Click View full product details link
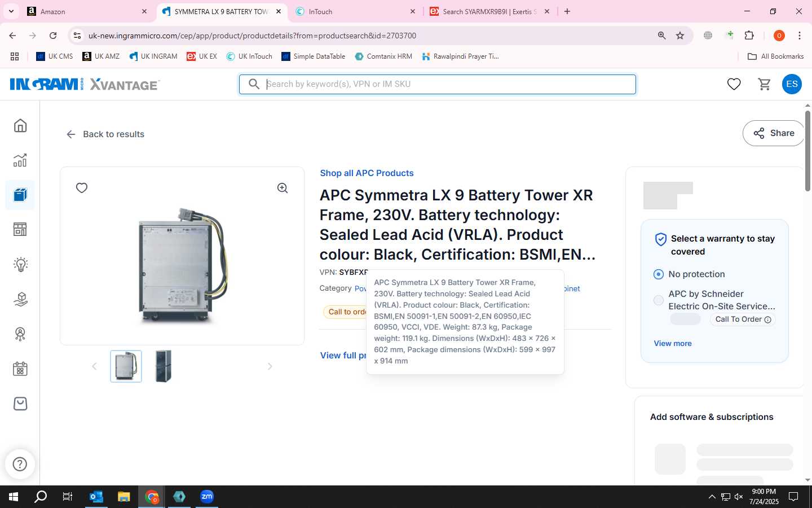Image resolution: width=812 pixels, height=508 pixels. [343, 356]
